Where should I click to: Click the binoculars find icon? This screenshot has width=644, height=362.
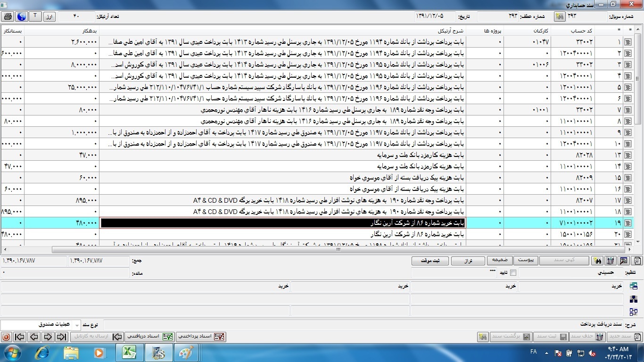click(598, 261)
